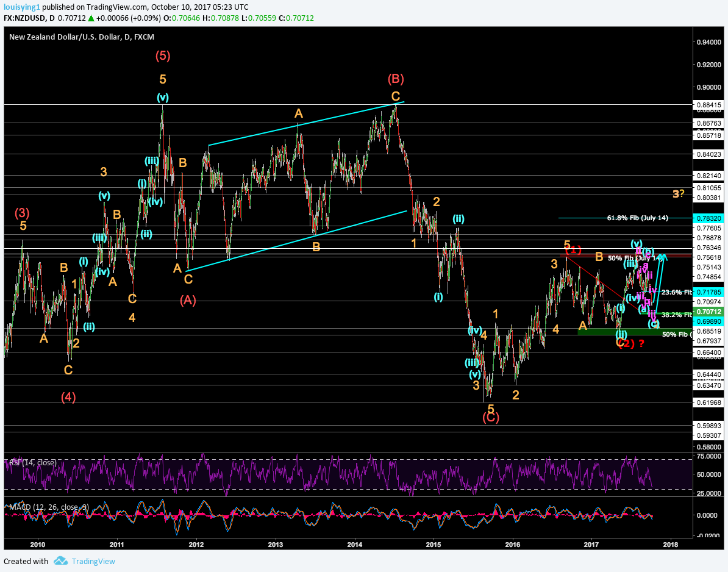The image size is (728, 572).
Task: Select the high price H:0.70878
Action: click(221, 18)
